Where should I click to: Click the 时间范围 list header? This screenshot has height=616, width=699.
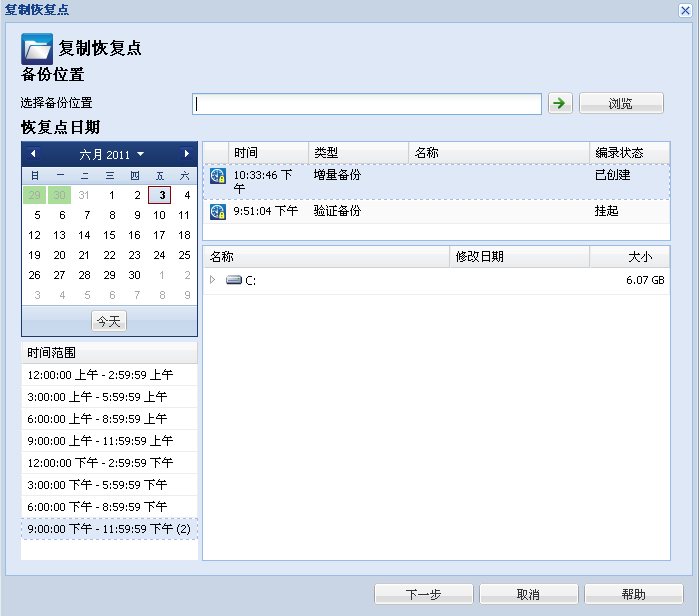pyautogui.click(x=109, y=353)
